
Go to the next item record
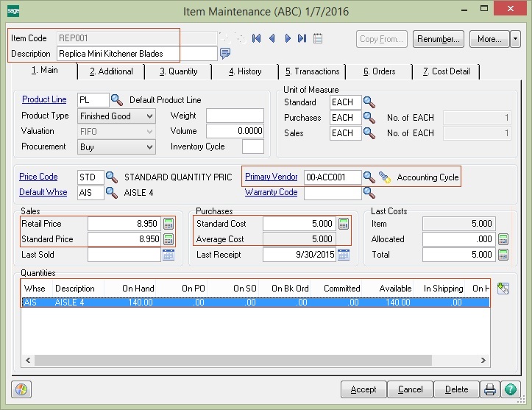tap(288, 38)
